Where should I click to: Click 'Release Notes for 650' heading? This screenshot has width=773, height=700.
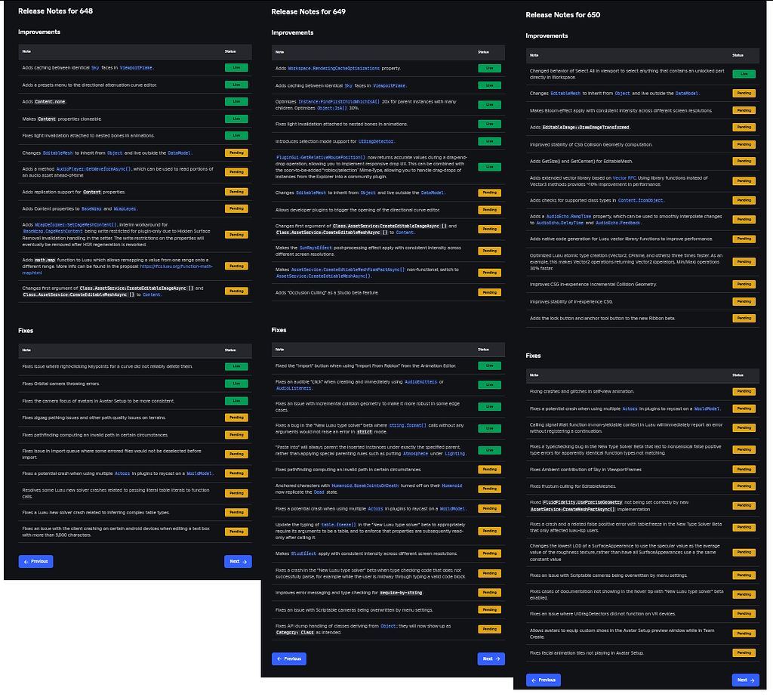pyautogui.click(x=562, y=15)
